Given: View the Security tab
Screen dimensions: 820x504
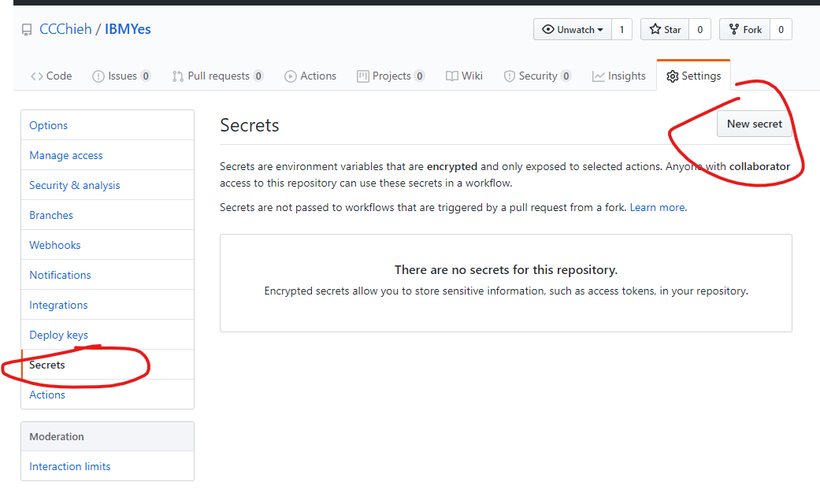Looking at the screenshot, I should click(537, 76).
